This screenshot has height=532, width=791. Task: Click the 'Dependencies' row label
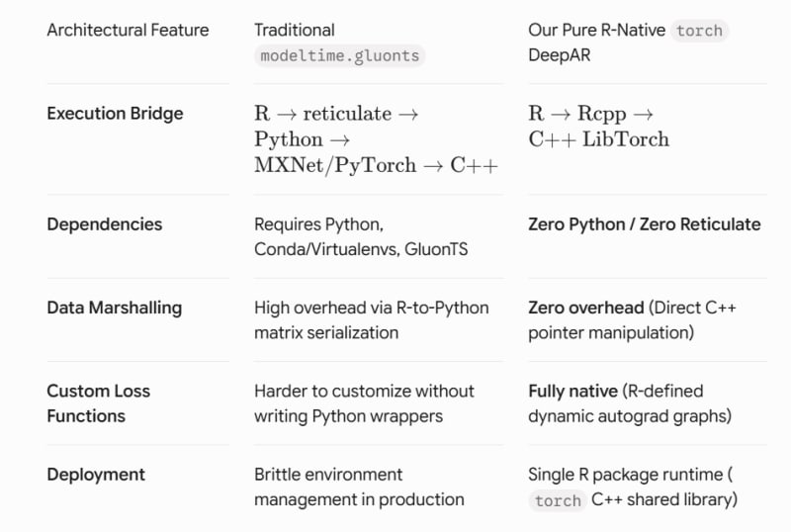[105, 224]
